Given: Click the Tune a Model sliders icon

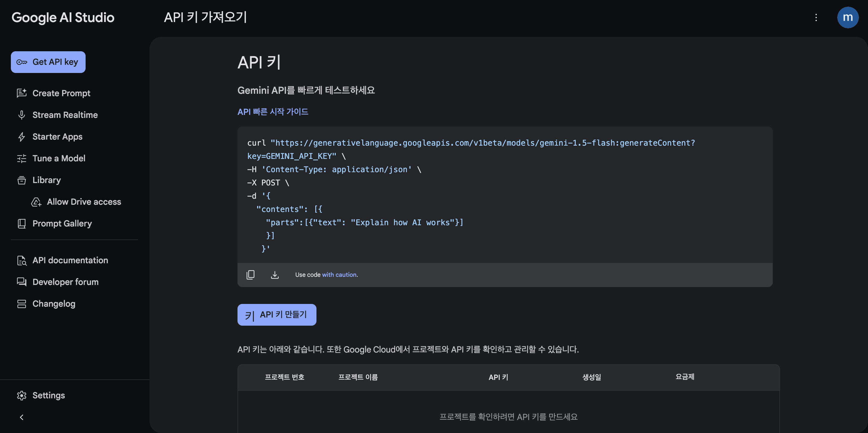Looking at the screenshot, I should 22,159.
